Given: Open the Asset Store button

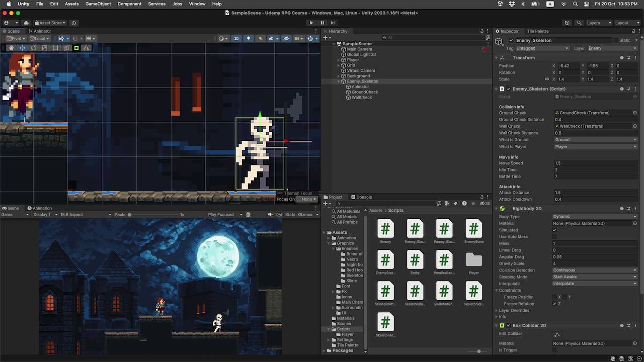Looking at the screenshot, I should click(x=50, y=23).
